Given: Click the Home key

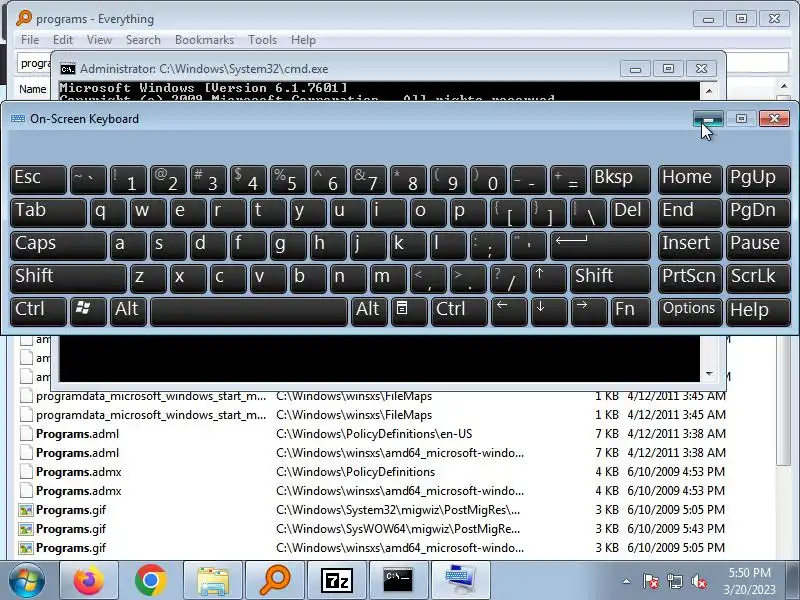Looking at the screenshot, I should pos(690,179).
